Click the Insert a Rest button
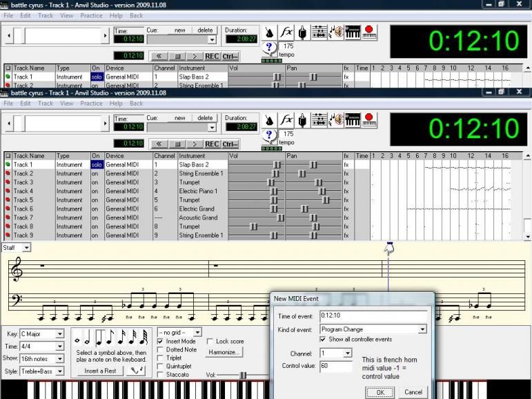The image size is (532, 399). [100, 371]
